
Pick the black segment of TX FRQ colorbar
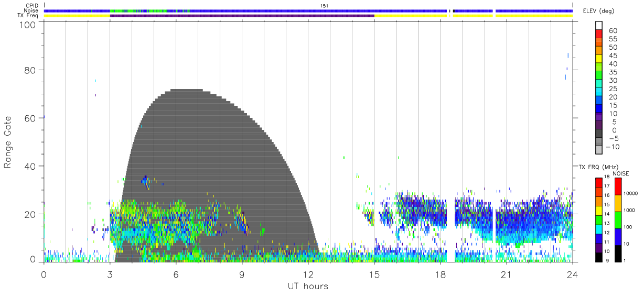click(x=598, y=257)
